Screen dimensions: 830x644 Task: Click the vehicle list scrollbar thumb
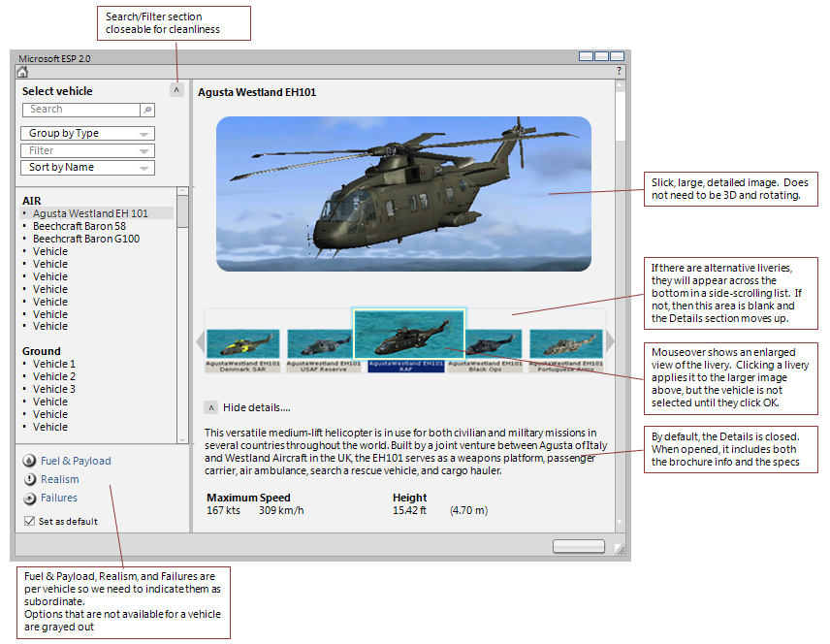182,211
